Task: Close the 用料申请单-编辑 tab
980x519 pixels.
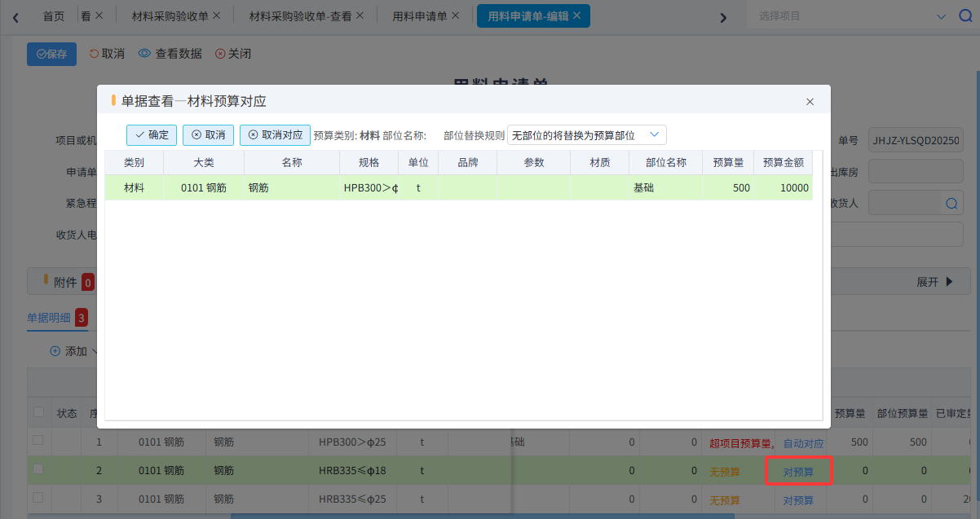Action: click(577, 15)
